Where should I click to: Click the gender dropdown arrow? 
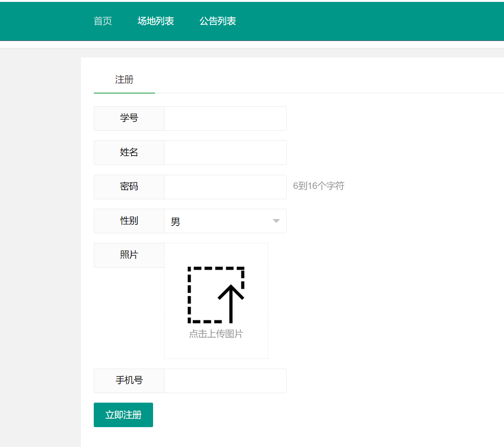(x=275, y=221)
